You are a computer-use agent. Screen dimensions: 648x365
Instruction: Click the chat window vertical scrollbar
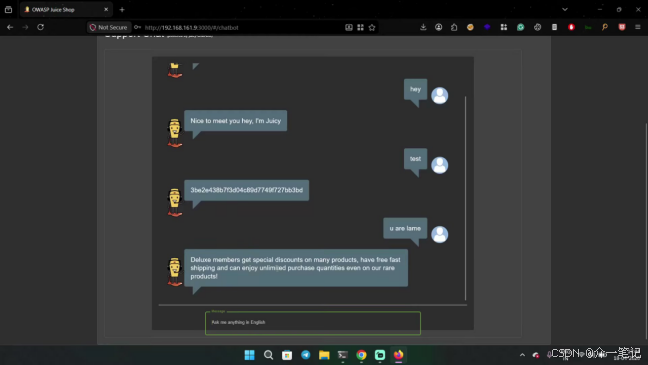tap(465, 198)
